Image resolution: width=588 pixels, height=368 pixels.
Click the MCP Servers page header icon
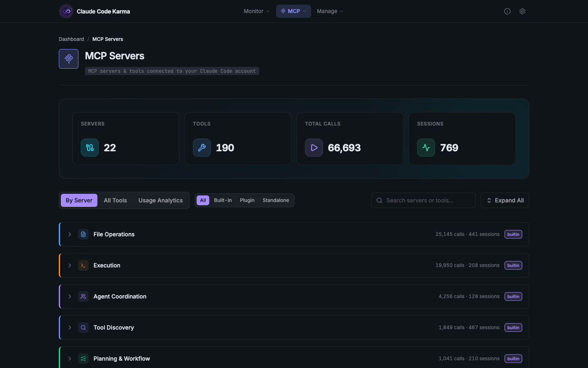tap(69, 59)
